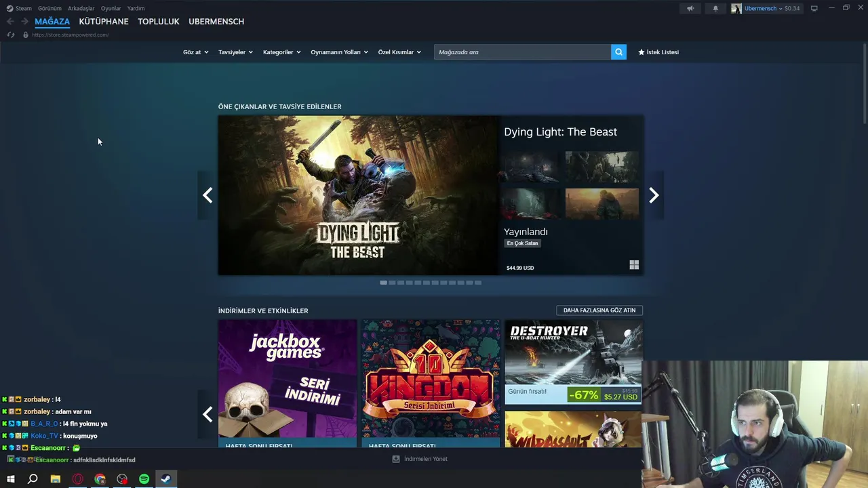Expand the Oynamanın Yolları dropdown

coord(339,52)
